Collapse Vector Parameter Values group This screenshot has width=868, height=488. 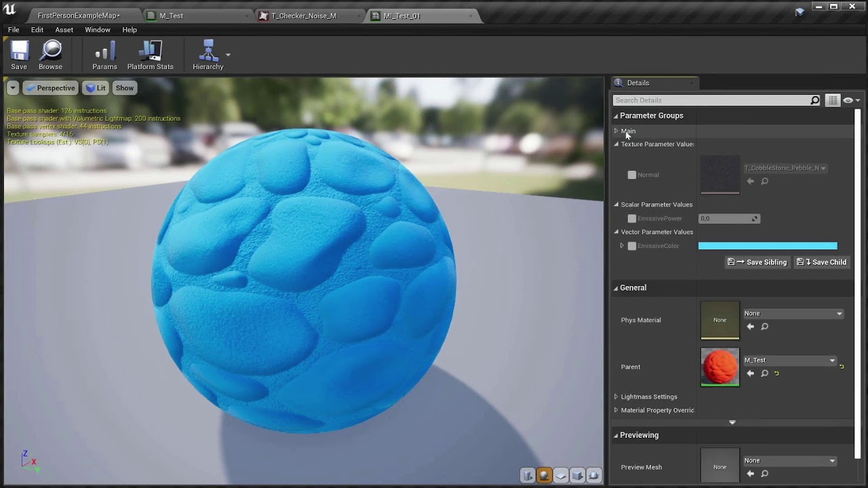coord(616,232)
